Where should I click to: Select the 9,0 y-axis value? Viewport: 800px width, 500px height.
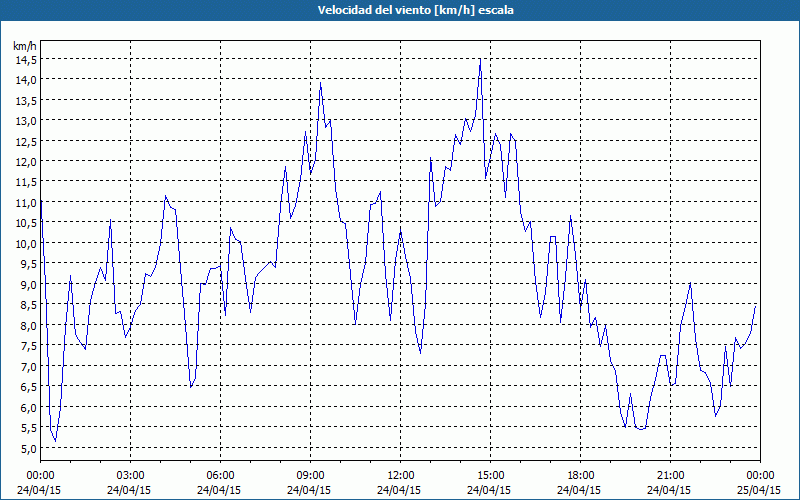tap(28, 285)
